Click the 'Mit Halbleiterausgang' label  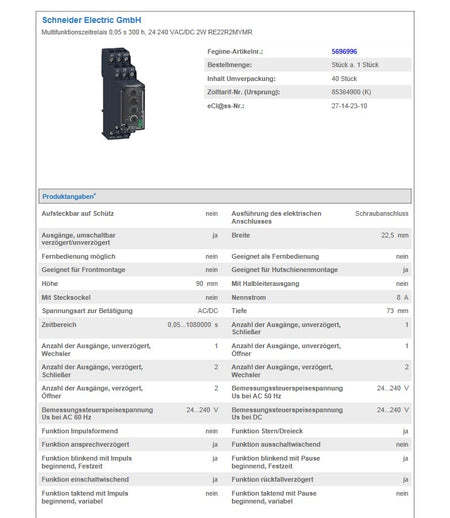coord(265,284)
